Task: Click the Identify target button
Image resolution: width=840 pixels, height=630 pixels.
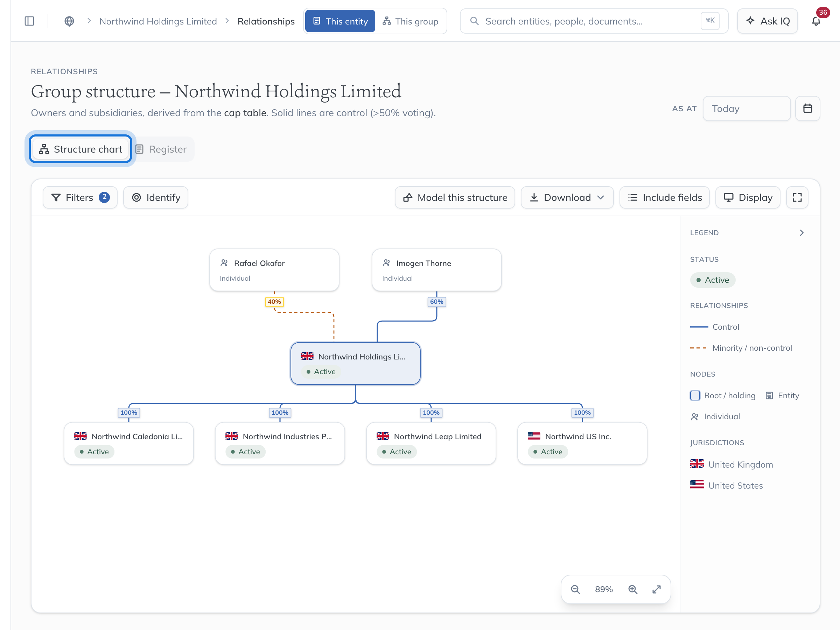Action: [156, 197]
